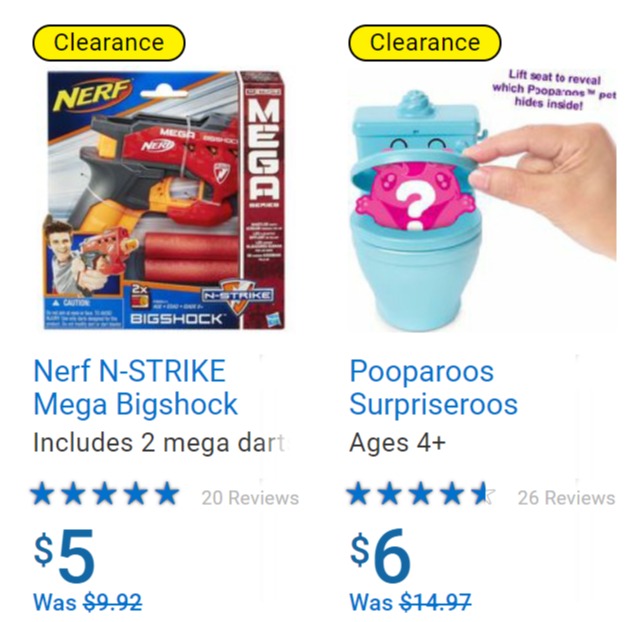Click the white question mark on pink pet
The width and height of the screenshot is (643, 622).
coord(414,204)
